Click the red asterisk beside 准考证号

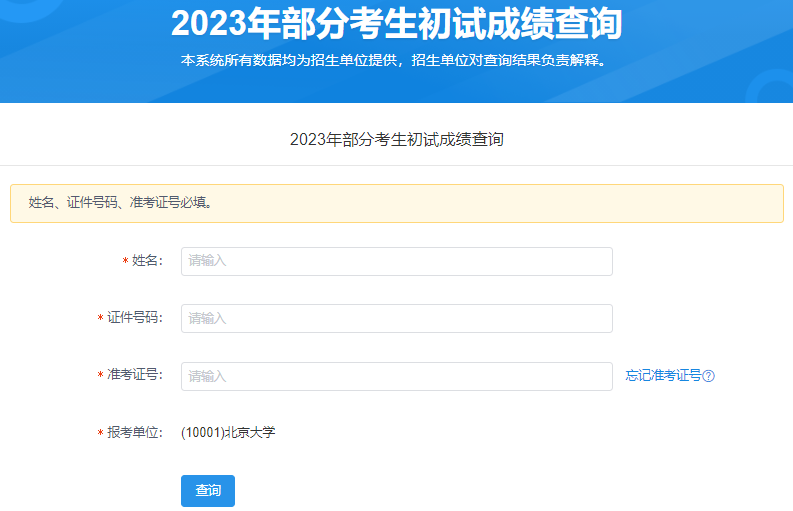point(100,375)
